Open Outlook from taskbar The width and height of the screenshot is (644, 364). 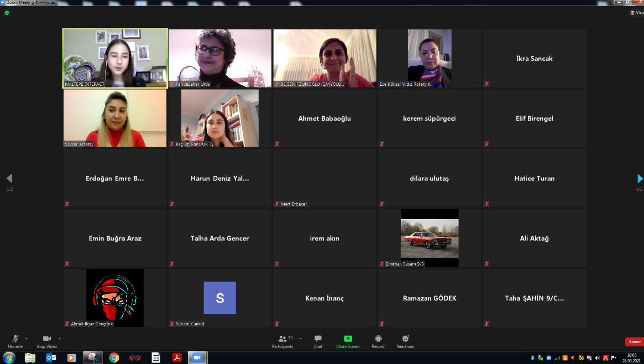51,357
